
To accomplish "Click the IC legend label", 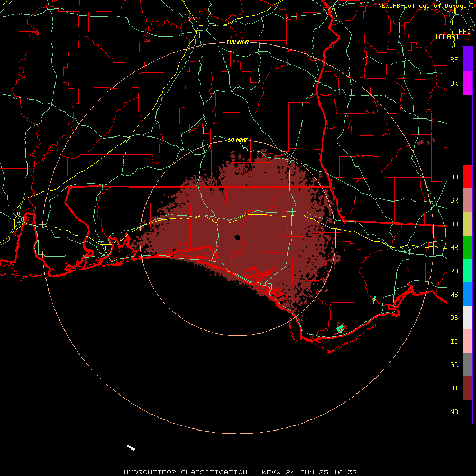I will [x=454, y=342].
